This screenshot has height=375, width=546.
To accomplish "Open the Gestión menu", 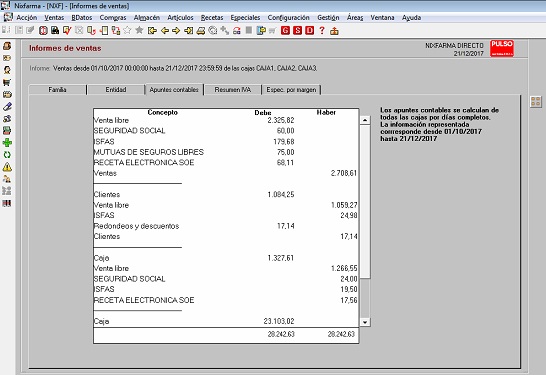I will pos(328,17).
